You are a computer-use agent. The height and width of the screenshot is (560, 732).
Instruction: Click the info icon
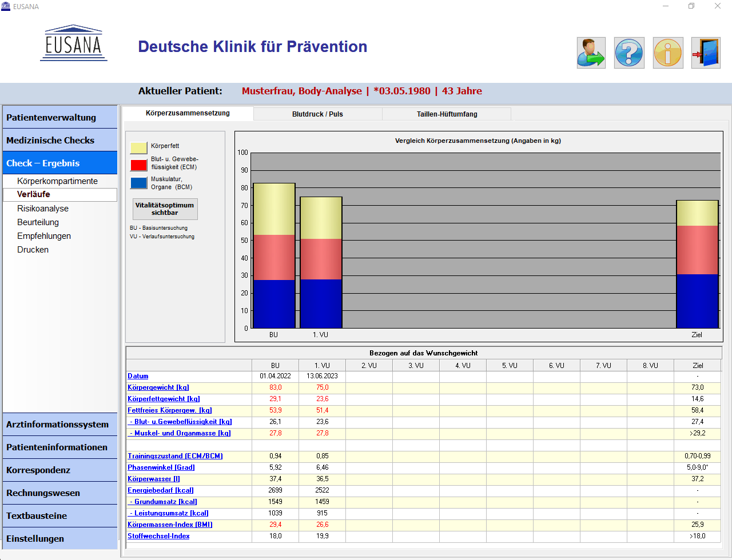[x=668, y=53]
